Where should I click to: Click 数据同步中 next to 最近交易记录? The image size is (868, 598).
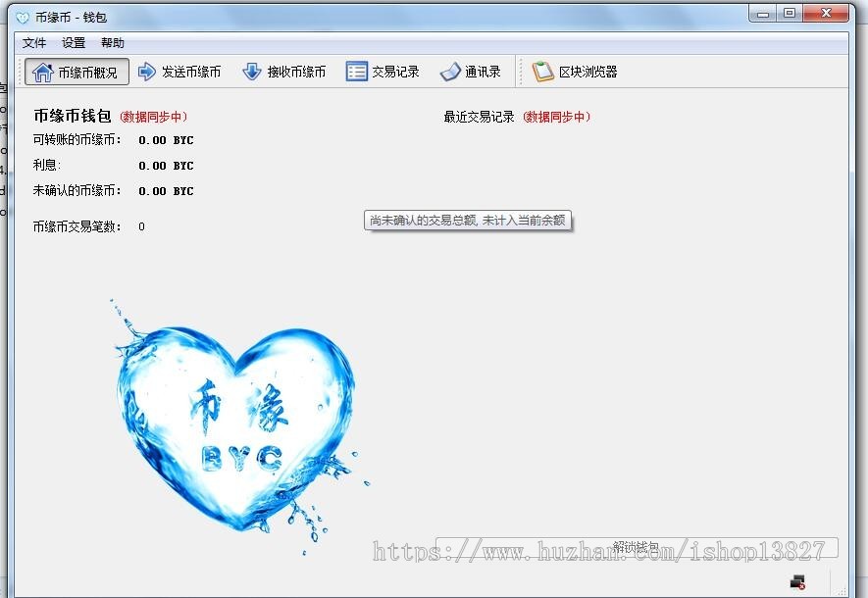(x=556, y=115)
